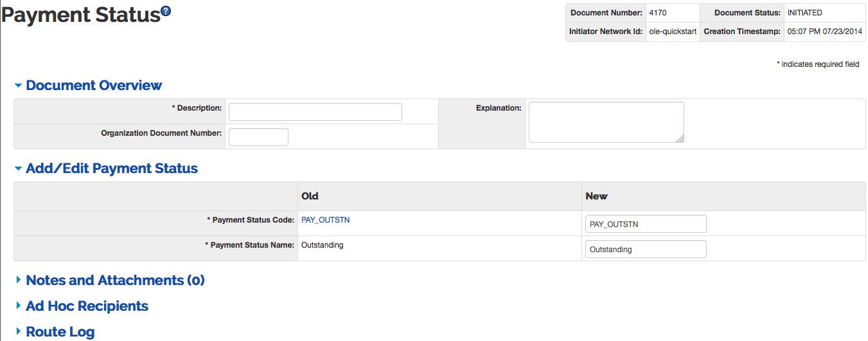Screen dimensions: 868x341
Task: Click the new Payment Status Code field
Action: (x=645, y=224)
